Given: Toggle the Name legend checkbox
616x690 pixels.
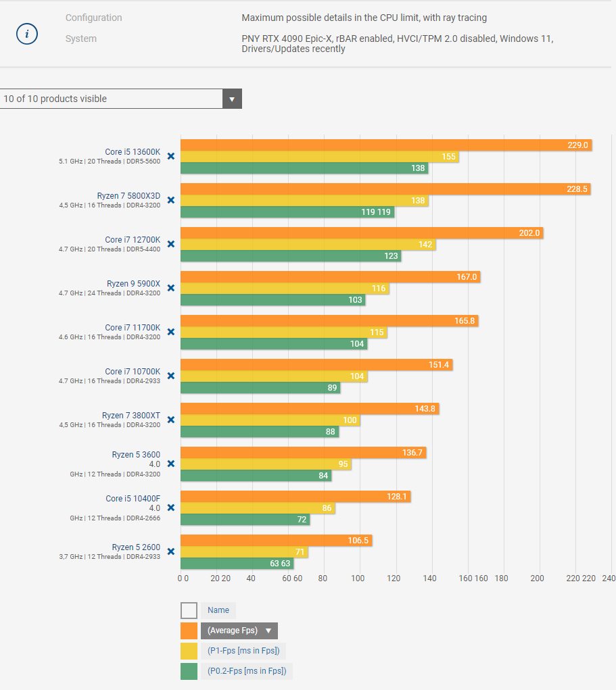Looking at the screenshot, I should [189, 610].
